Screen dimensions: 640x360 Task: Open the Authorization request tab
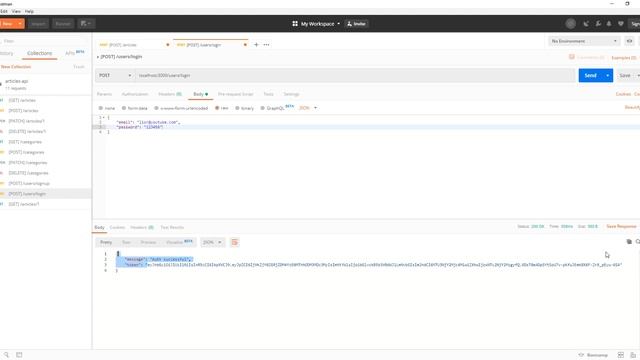[x=135, y=94]
